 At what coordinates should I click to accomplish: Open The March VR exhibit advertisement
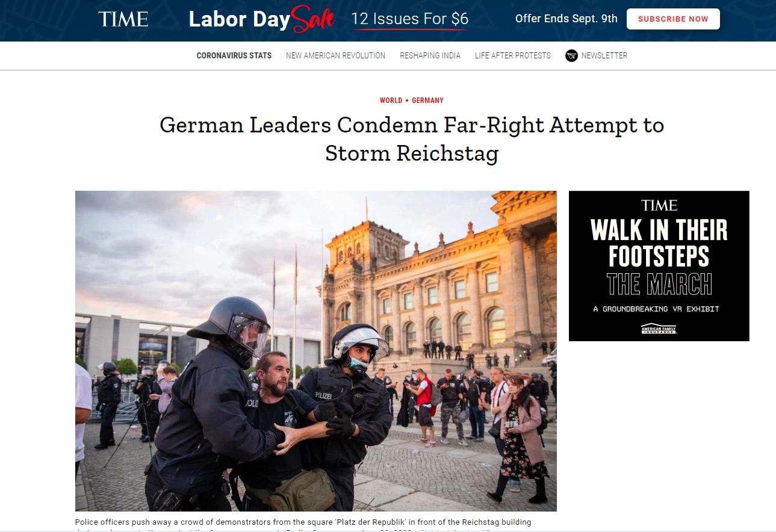click(659, 266)
